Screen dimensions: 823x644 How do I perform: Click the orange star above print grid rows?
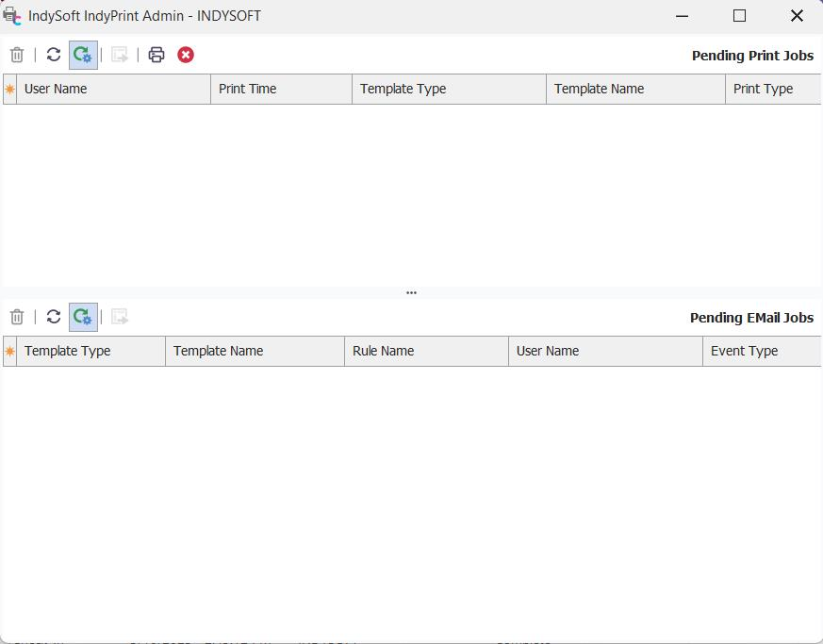[10, 90]
